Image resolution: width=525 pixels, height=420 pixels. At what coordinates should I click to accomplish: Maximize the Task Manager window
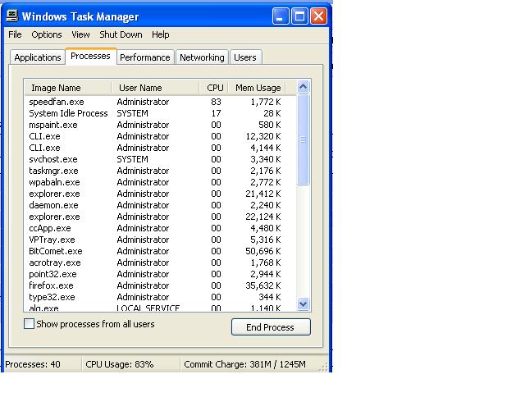(x=299, y=16)
